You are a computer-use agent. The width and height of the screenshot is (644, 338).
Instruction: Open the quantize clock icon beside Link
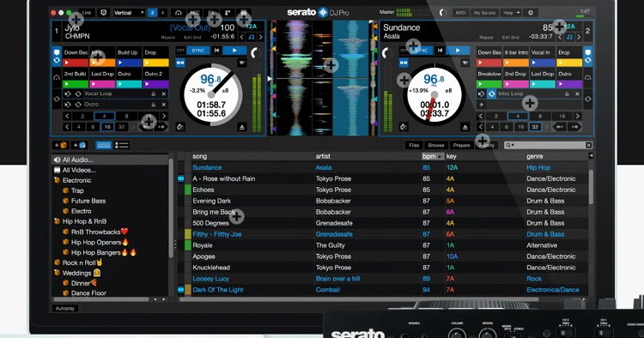tap(103, 13)
